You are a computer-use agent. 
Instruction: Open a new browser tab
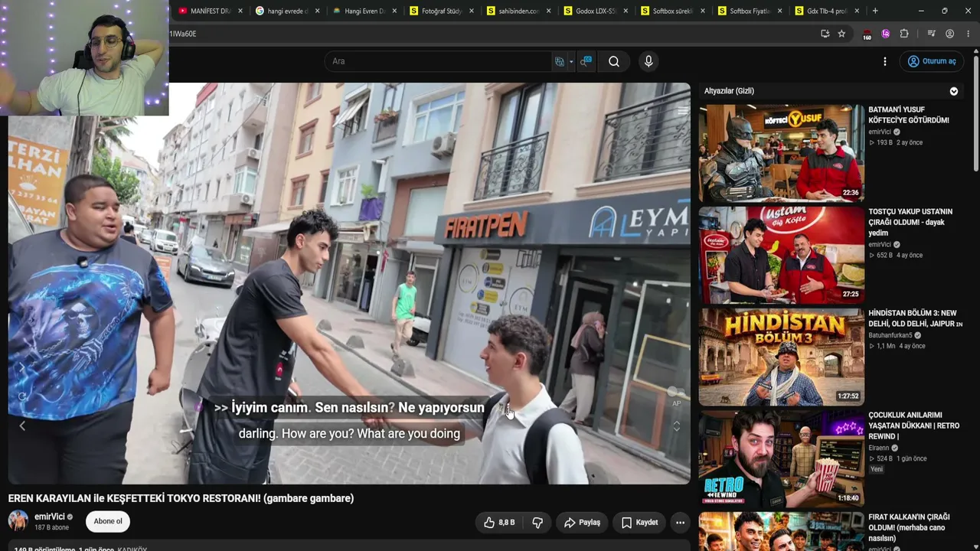click(x=875, y=11)
